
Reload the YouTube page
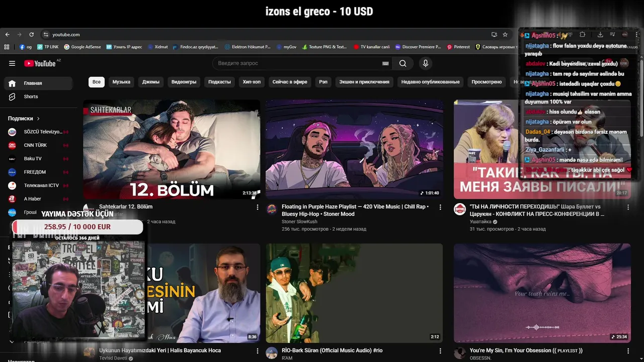coord(31,35)
